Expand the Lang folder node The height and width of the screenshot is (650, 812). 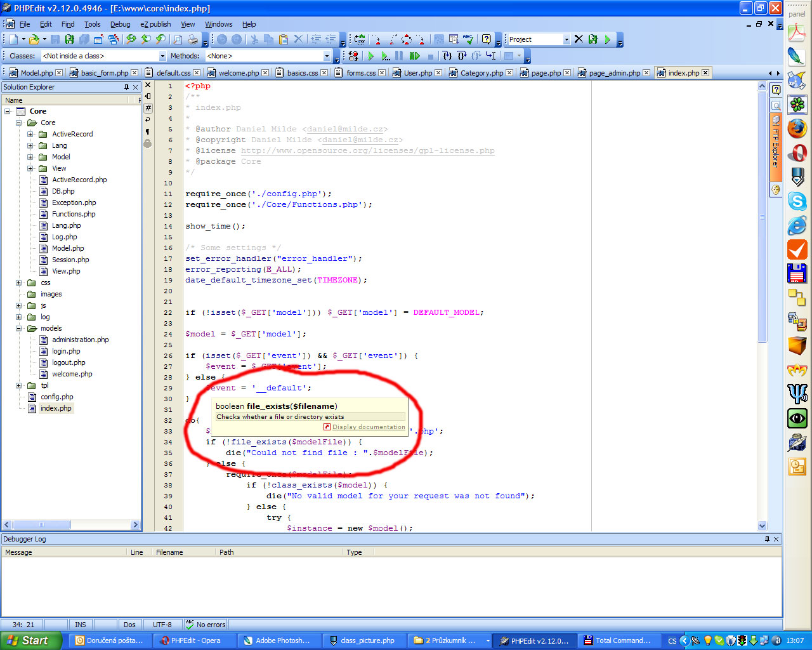click(30, 145)
